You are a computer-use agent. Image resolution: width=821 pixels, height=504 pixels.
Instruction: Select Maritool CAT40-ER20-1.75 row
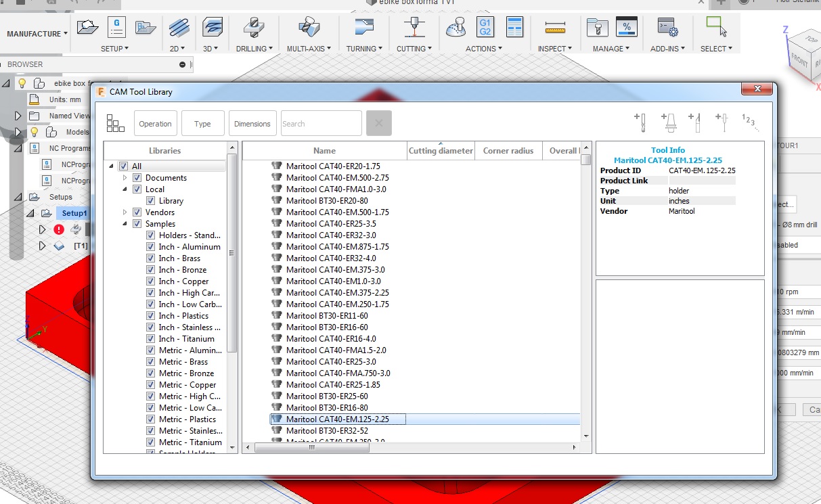425,166
